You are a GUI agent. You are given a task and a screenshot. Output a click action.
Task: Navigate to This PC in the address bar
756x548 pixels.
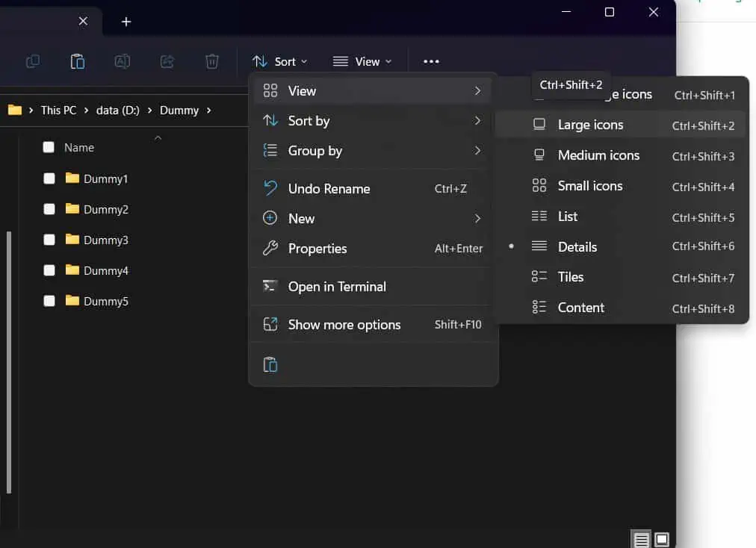[58, 110]
